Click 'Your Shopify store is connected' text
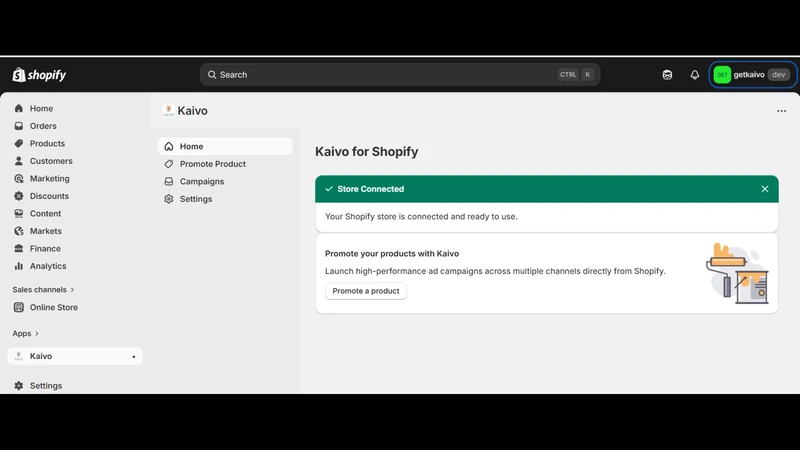Screen dimensions: 800x450 point(421,216)
